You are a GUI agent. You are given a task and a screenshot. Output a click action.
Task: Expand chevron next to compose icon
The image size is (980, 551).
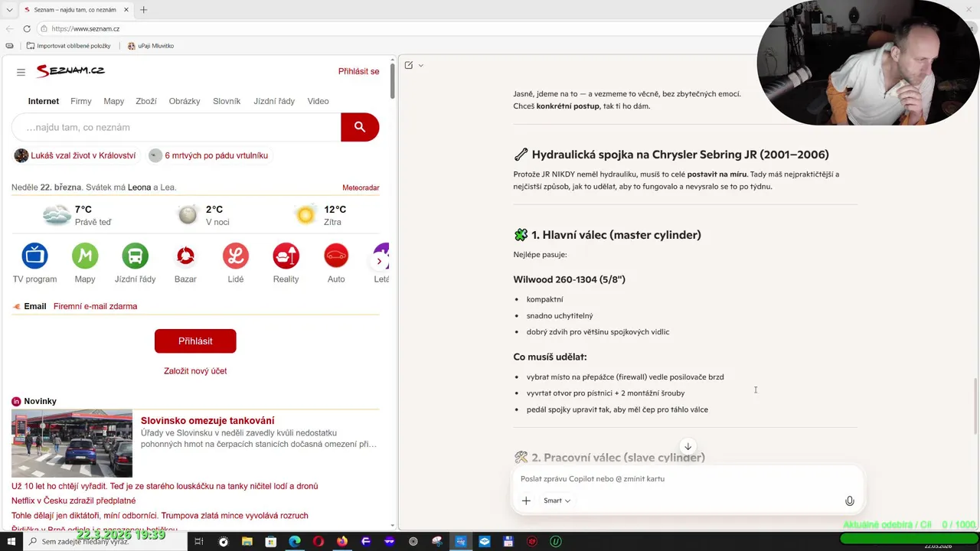421,65
